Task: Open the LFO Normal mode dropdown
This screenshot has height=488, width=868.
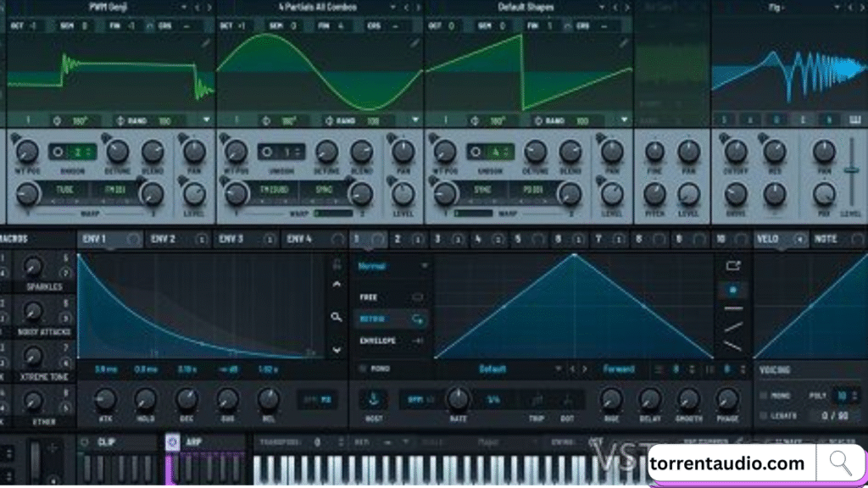Action: pos(424,266)
